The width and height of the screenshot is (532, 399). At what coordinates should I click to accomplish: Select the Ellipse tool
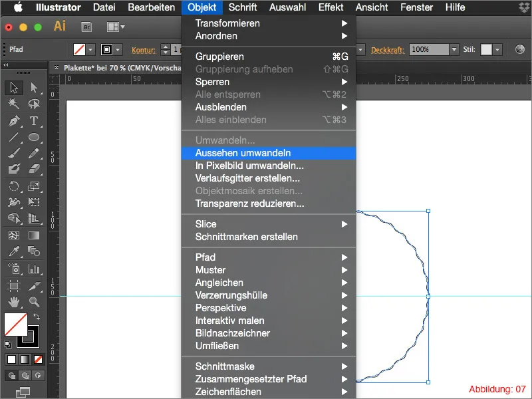(34, 137)
